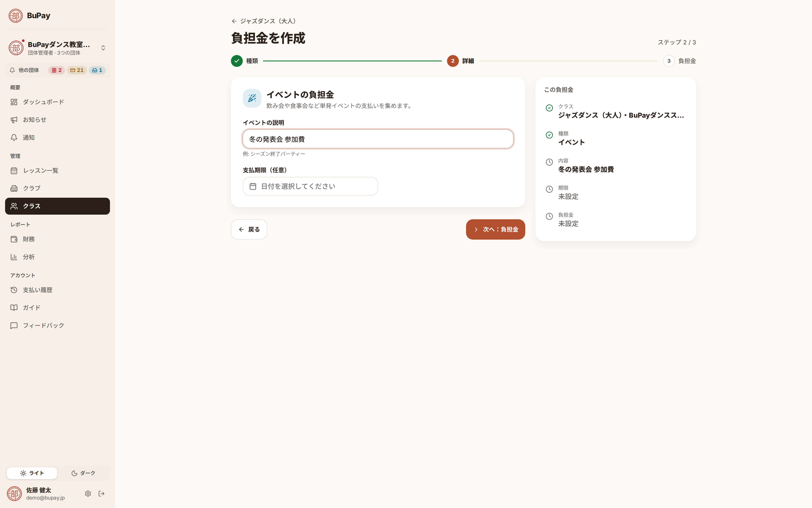
Task: Click the クラブ building icon
Action: point(14,188)
